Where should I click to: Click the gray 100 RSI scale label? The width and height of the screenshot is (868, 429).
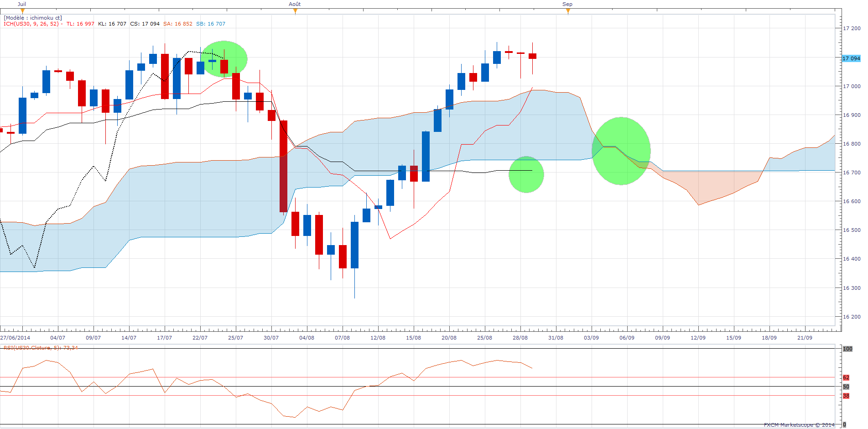pos(847,349)
